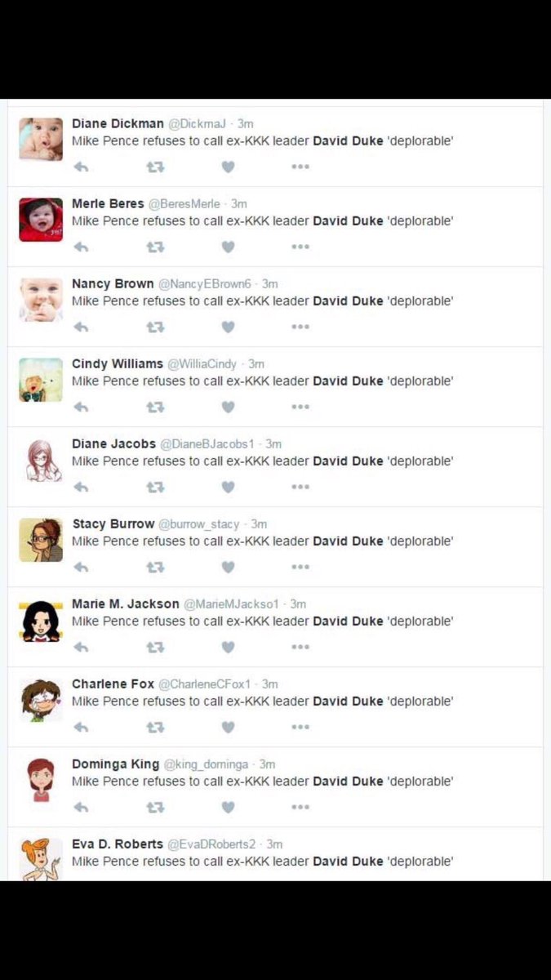Like Nancy Brown's tweet
This screenshot has height=980, width=551.
click(x=228, y=327)
